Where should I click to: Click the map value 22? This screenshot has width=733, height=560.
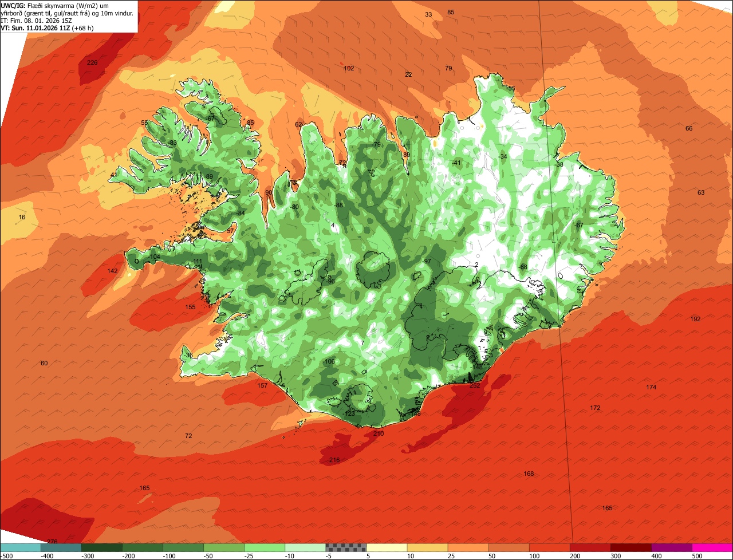coord(408,74)
